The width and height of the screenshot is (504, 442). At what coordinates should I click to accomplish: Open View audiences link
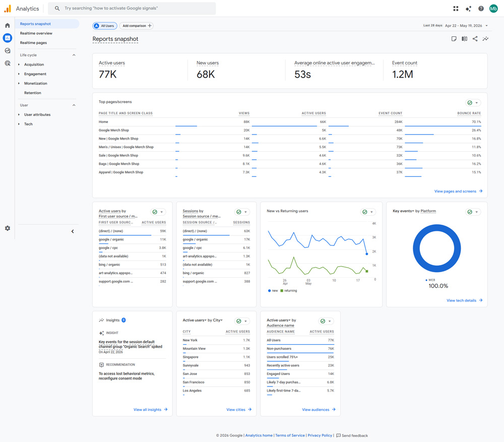click(319, 410)
